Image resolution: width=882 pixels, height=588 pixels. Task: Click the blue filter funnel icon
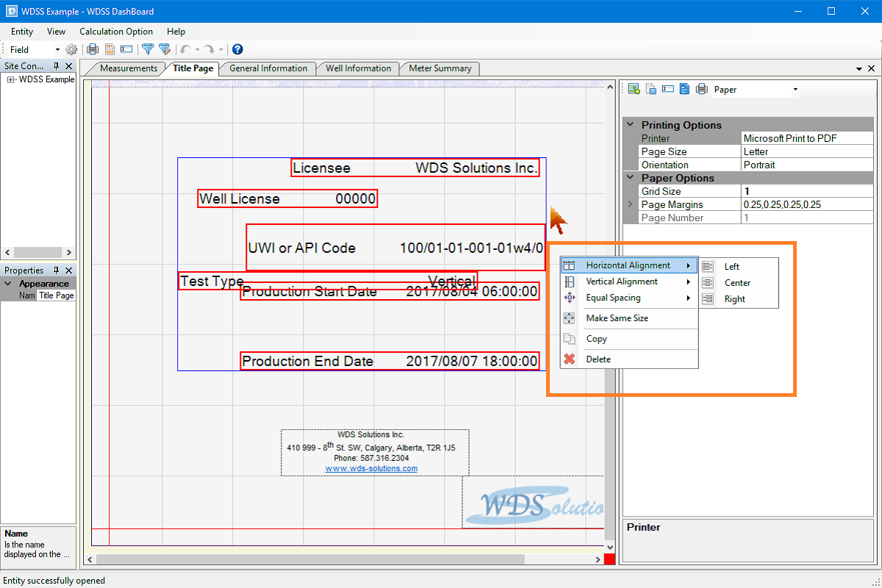147,49
